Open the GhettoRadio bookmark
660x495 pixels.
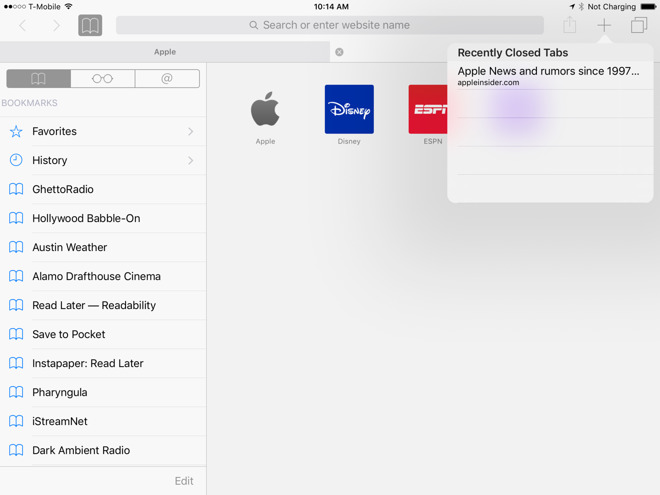(x=103, y=189)
